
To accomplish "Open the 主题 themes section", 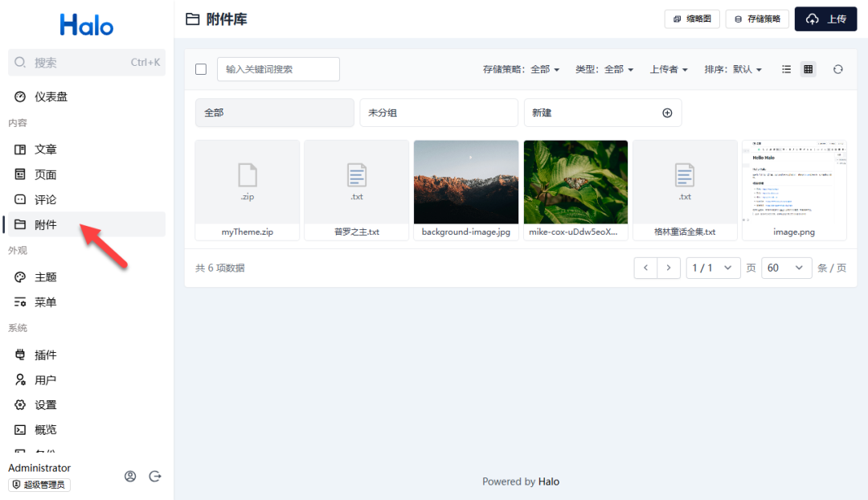I will click(86, 277).
